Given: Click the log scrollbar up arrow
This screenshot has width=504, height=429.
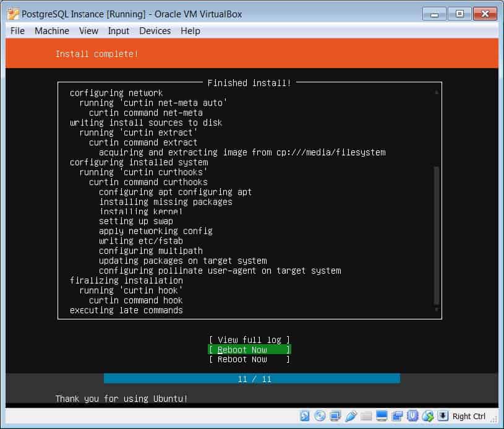Looking at the screenshot, I should tap(437, 93).
